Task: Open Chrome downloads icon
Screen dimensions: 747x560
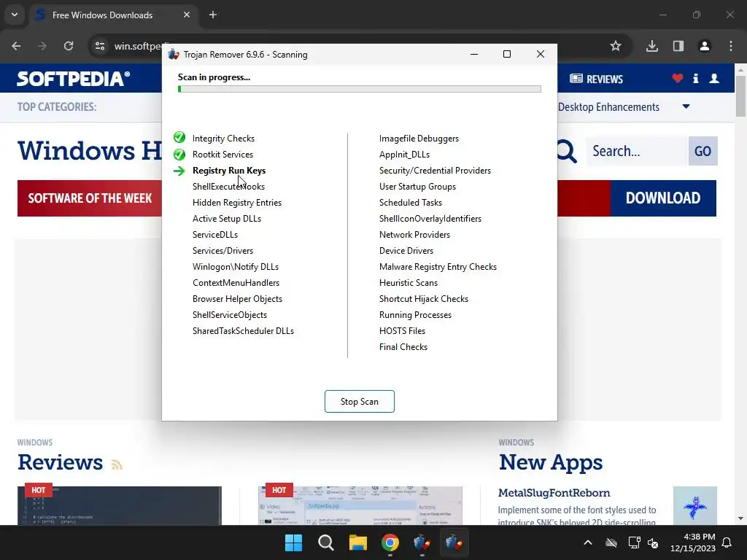Action: 651,46
